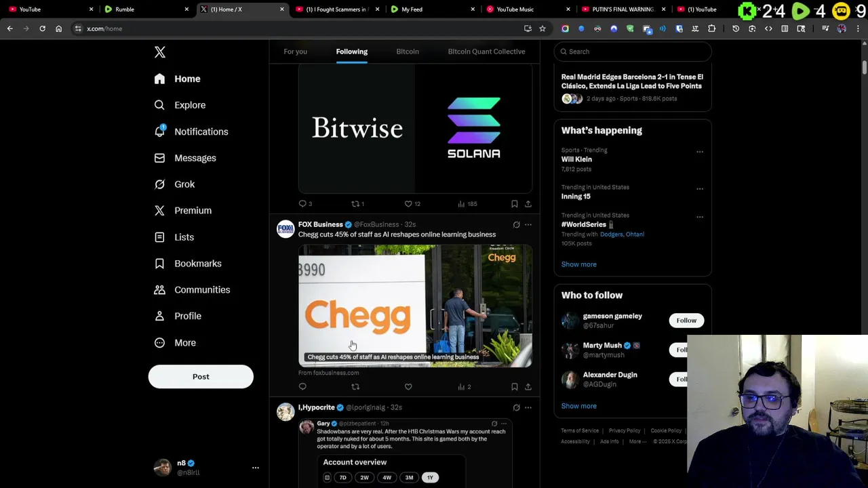The width and height of the screenshot is (868, 488).
Task: Click the X logo icon in sidebar
Action: pos(159,52)
